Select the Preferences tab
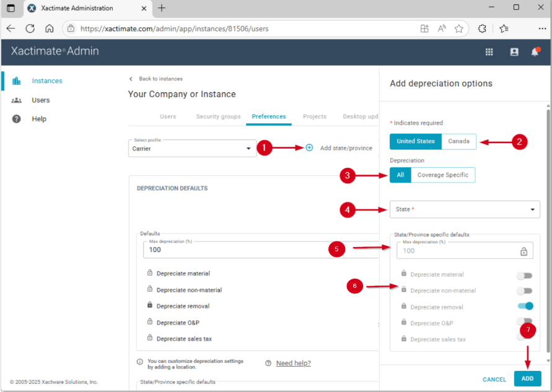552x392 pixels. [269, 116]
